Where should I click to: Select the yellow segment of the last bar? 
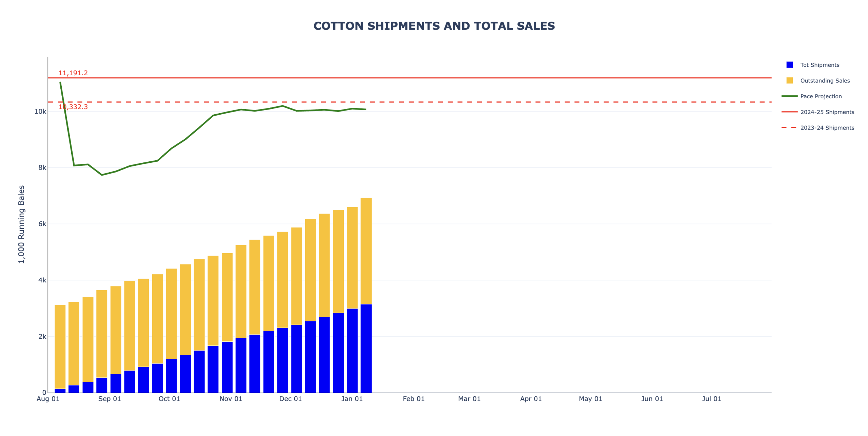[366, 251]
